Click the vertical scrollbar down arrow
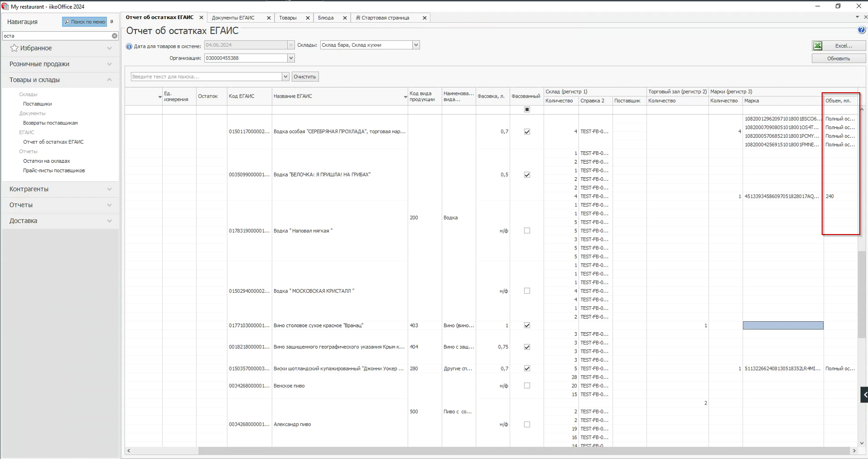This screenshot has height=459, width=868. tap(862, 443)
